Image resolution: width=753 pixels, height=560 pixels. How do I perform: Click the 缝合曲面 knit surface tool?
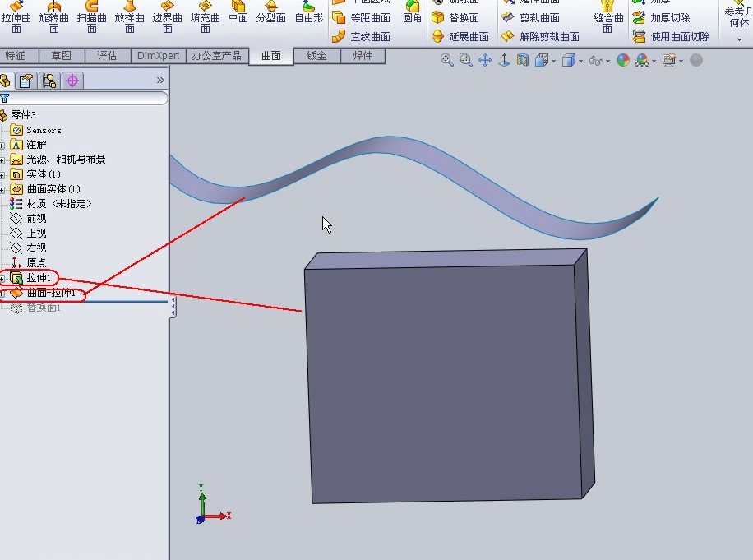[x=608, y=16]
